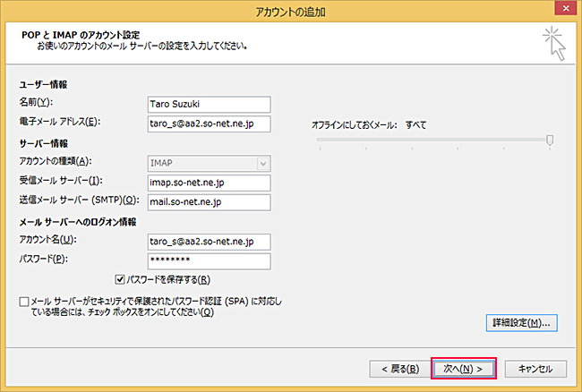This screenshot has height=392, width=582.
Task: Focus the 名前 field containing Taro Suzuki
Action: click(x=209, y=103)
